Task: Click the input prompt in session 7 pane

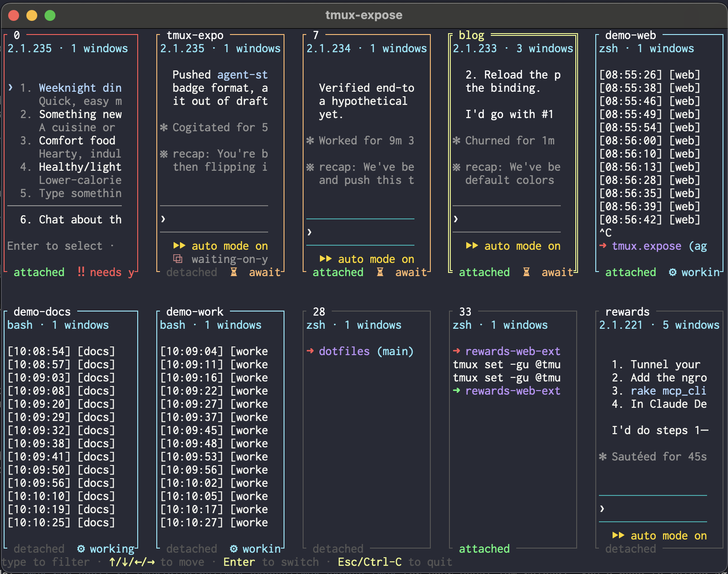Action: (x=360, y=232)
